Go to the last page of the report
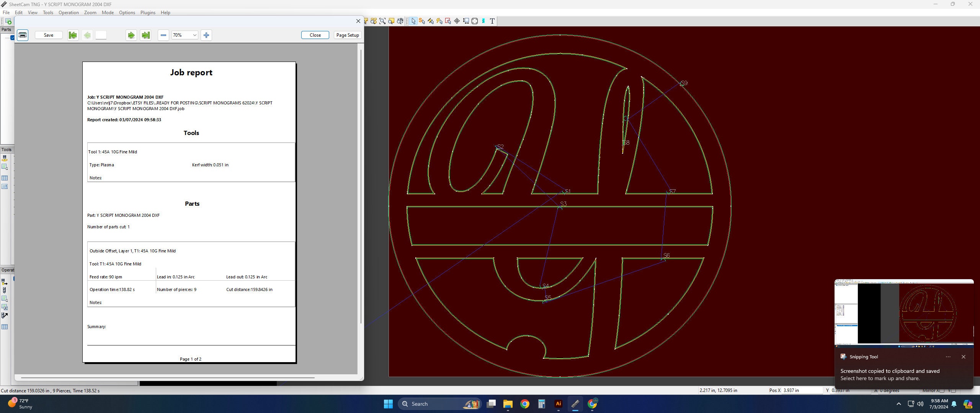This screenshot has width=980, height=413. tap(145, 35)
